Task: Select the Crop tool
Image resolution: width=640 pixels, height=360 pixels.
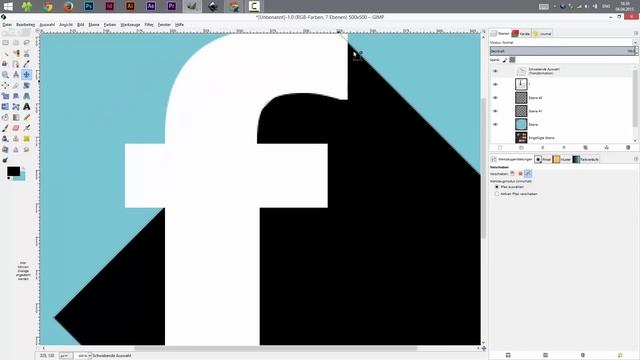Action: 16,85
